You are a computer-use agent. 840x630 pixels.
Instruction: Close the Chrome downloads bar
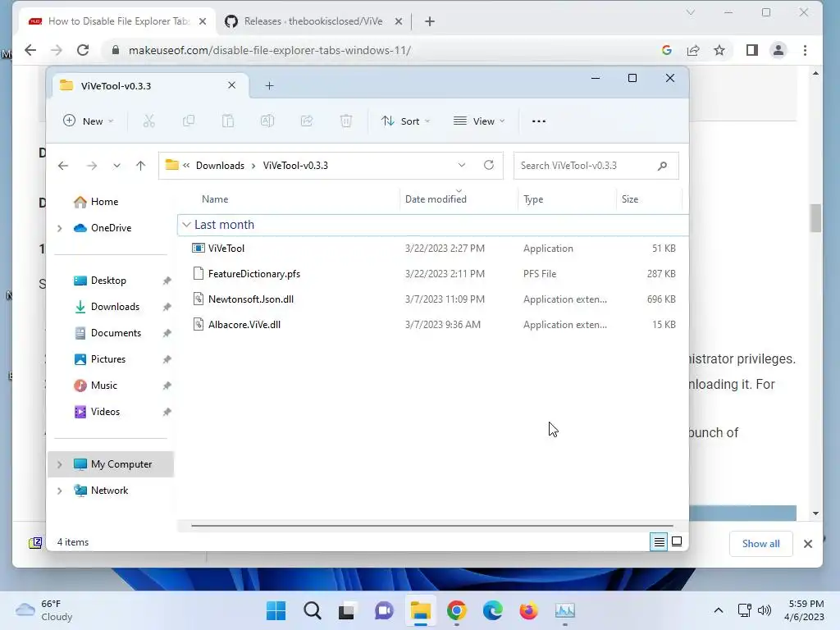pos(808,544)
